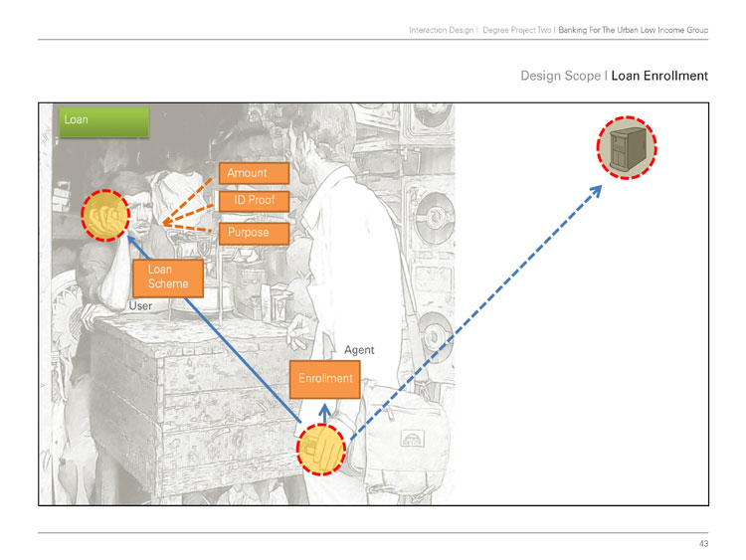Viewport: 746px width, 560px height.
Task: Select the ID Proof box
Action: click(254, 201)
